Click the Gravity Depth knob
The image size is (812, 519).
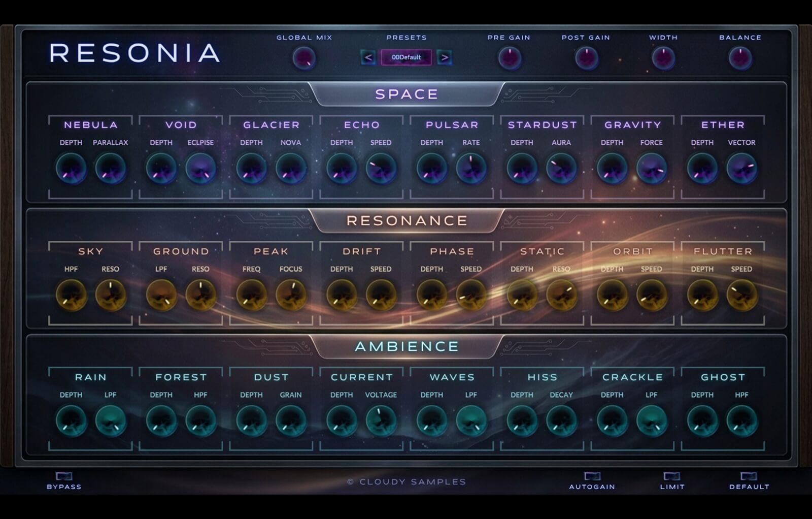[612, 169]
